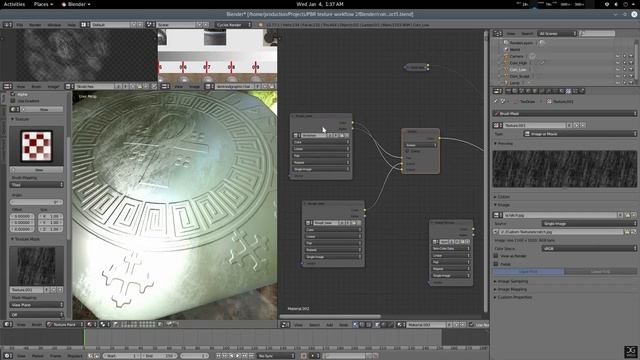Toggle visibility eye of Coin_Low row

[617, 69]
